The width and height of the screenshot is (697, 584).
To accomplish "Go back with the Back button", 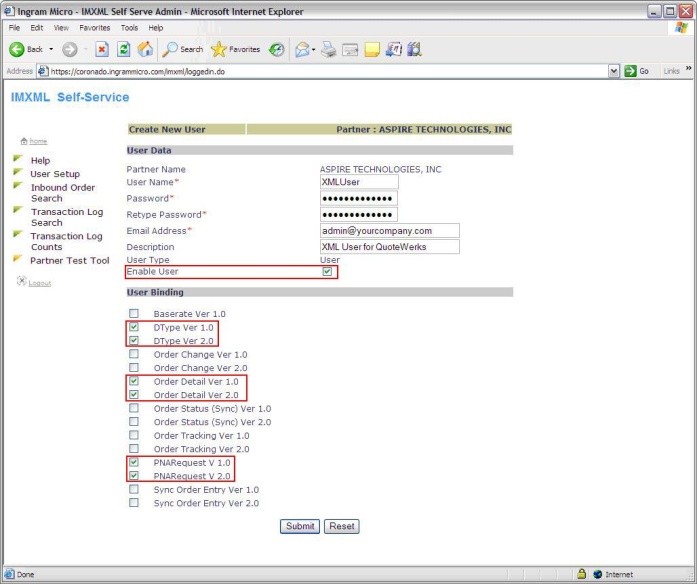I will click(26, 49).
